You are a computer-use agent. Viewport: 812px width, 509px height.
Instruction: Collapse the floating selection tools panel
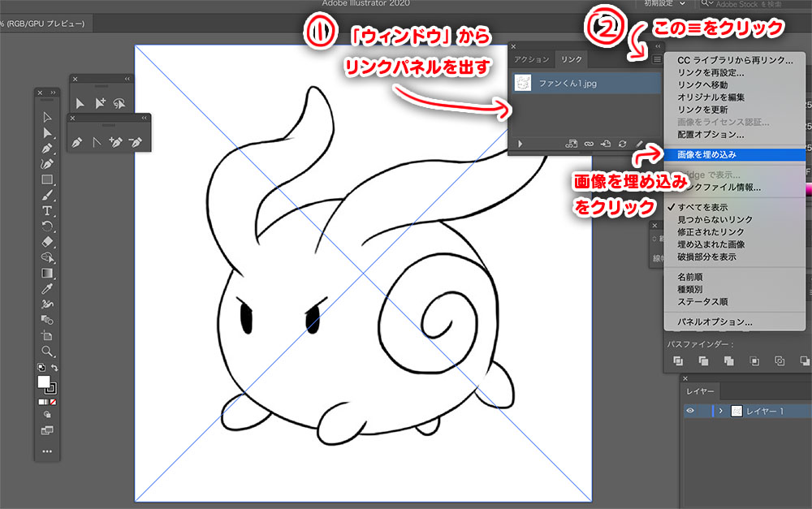[x=127, y=80]
